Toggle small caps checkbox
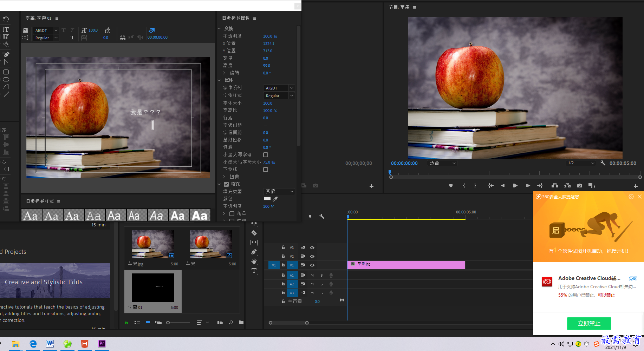The height and width of the screenshot is (351, 644). (x=266, y=155)
